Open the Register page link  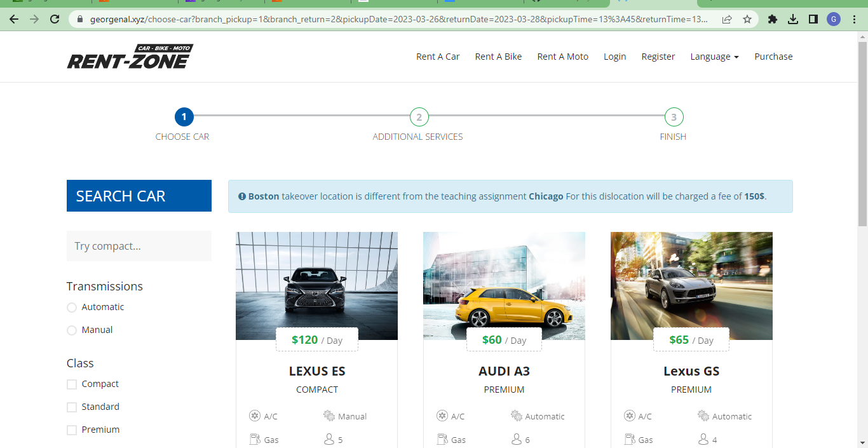tap(658, 57)
